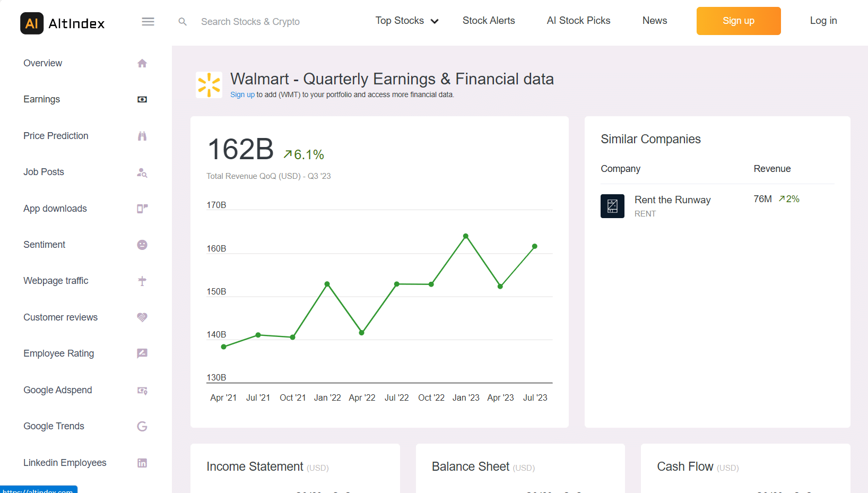Select Customer reviews in sidebar
This screenshot has width=868, height=493.
click(60, 317)
